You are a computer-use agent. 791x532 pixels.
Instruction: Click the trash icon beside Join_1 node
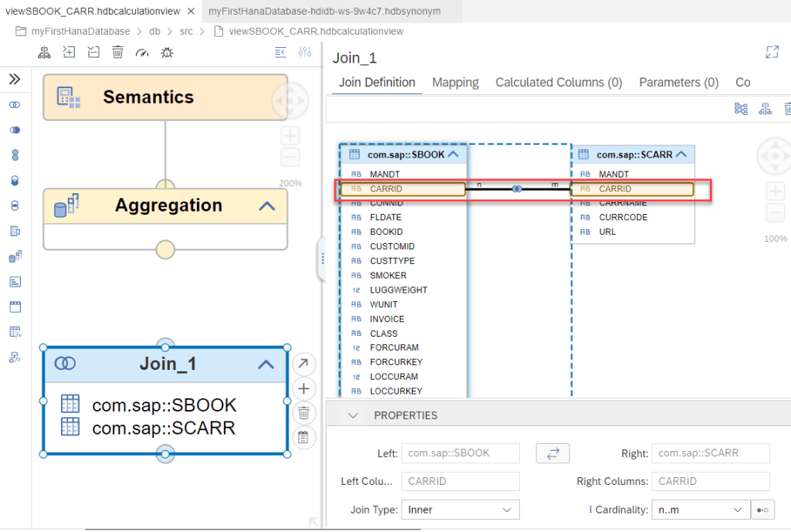(x=304, y=412)
